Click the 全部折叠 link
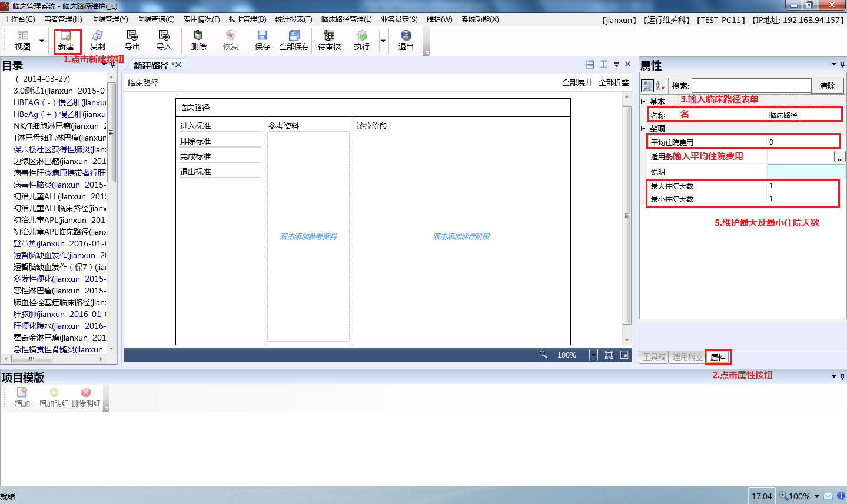 click(614, 82)
